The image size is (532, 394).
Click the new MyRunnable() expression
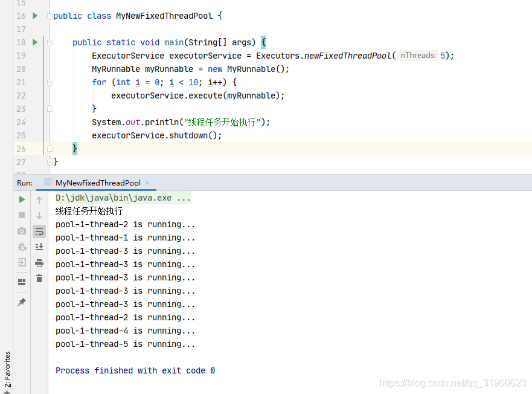[x=248, y=69]
